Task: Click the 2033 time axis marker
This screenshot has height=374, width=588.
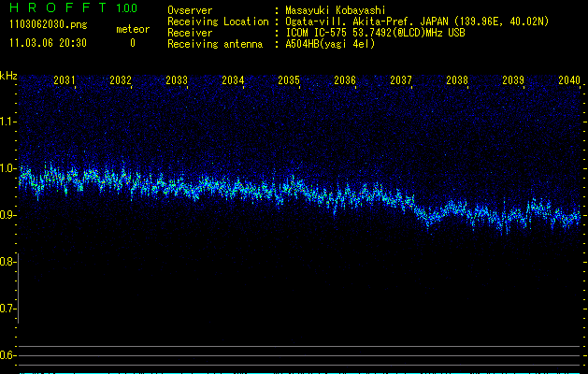Action: (177, 81)
